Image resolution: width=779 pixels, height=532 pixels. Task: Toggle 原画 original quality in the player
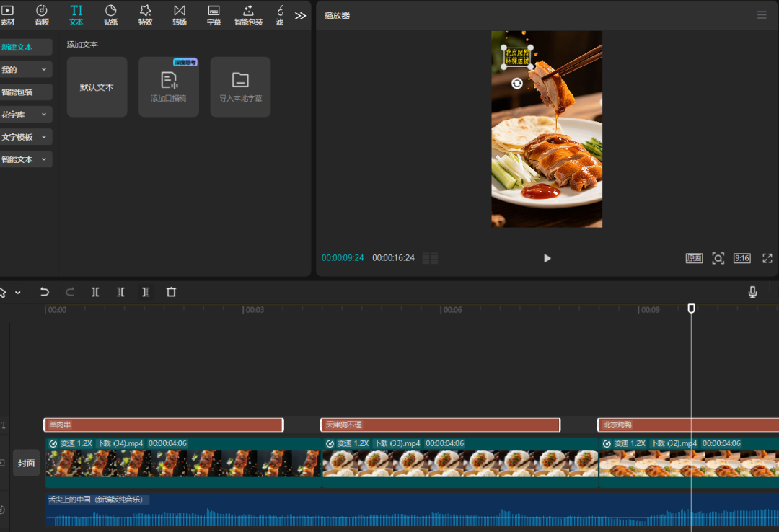[x=693, y=257]
